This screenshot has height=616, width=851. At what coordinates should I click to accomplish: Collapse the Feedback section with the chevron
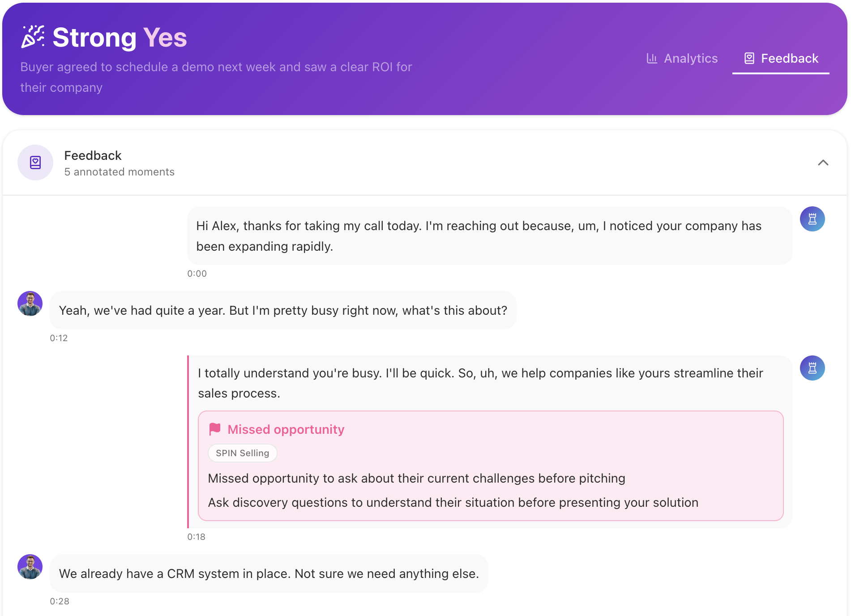tap(823, 163)
